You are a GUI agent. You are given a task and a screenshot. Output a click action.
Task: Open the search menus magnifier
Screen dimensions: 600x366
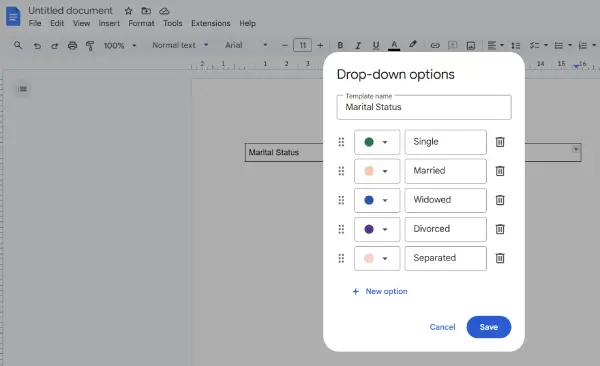(18, 45)
